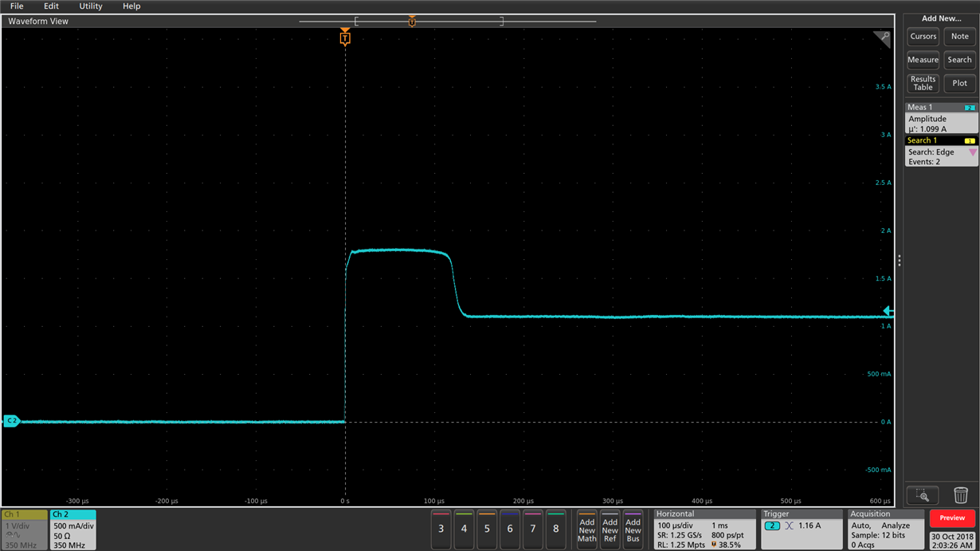Click the orange trigger position T marker
980x551 pixels.
click(344, 37)
